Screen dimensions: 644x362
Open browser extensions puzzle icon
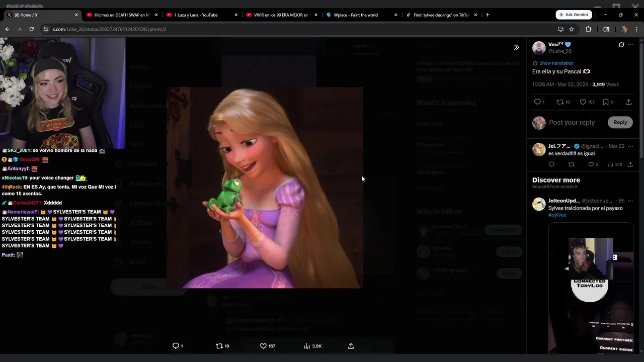pos(588,29)
